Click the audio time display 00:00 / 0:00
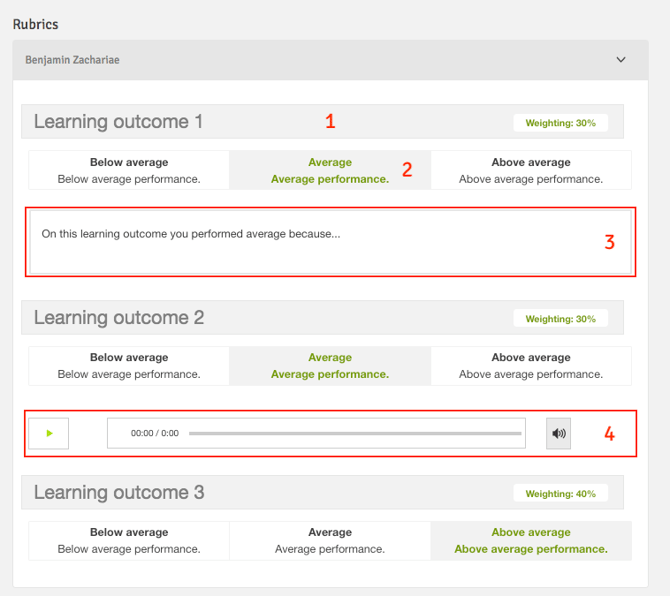The image size is (670, 596). [155, 433]
